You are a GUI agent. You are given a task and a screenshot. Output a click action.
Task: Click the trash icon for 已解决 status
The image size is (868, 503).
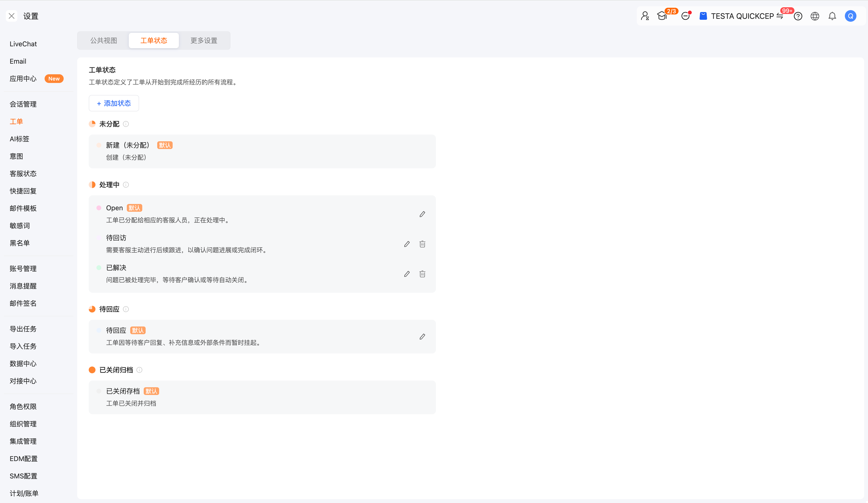pyautogui.click(x=422, y=274)
